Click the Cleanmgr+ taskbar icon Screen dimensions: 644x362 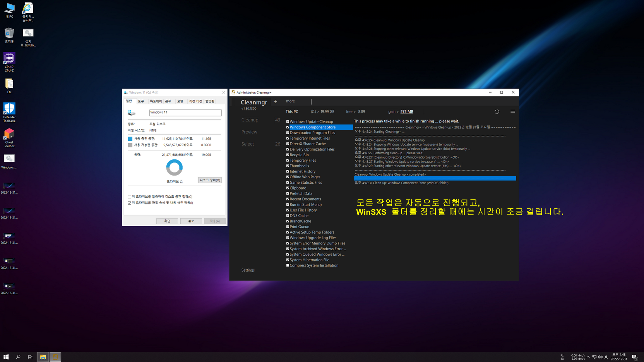pos(55,357)
